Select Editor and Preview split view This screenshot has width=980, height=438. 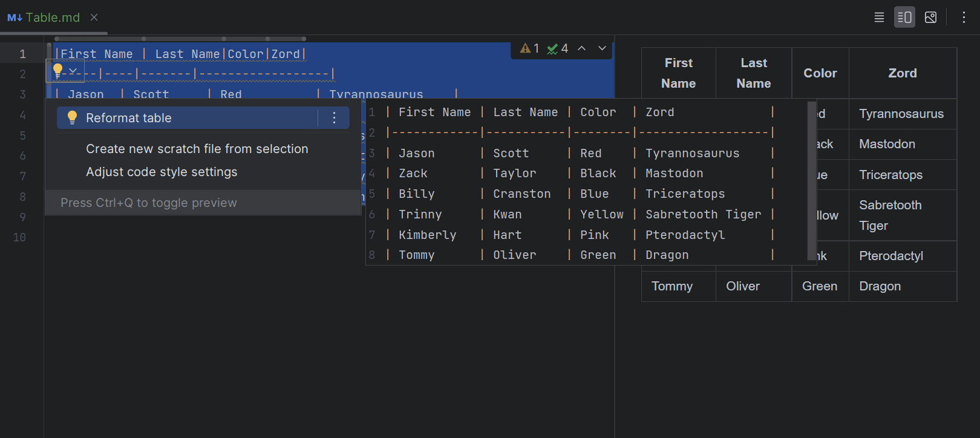[x=904, y=18]
